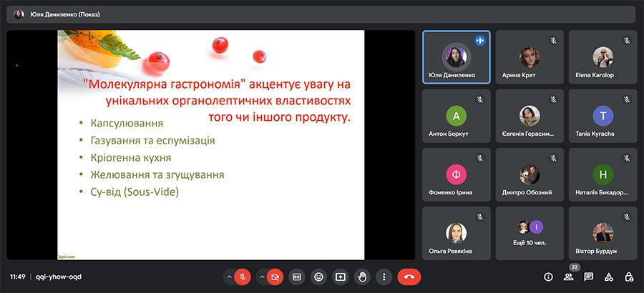Click muted mic icon on Антон Боркут tile
This screenshot has height=293, width=644.
(x=480, y=99)
